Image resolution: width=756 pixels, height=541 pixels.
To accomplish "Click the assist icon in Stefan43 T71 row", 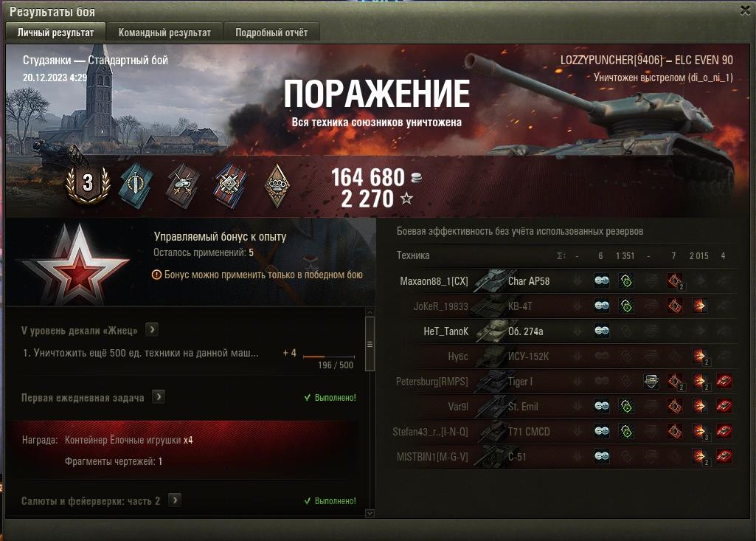I will (x=626, y=432).
